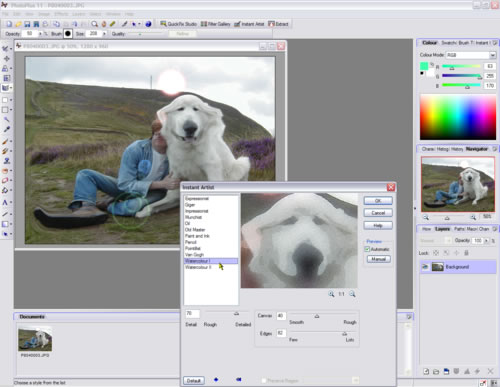Switch to the History tab
Image resolution: width=500 pixels, height=387 pixels.
coord(458,149)
